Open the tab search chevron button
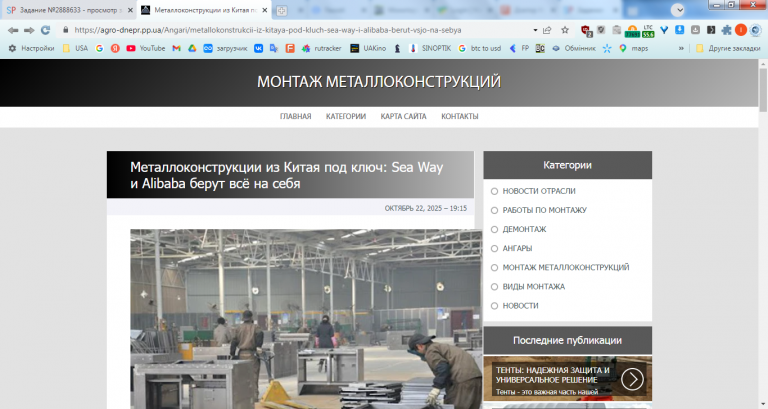 coord(677,10)
